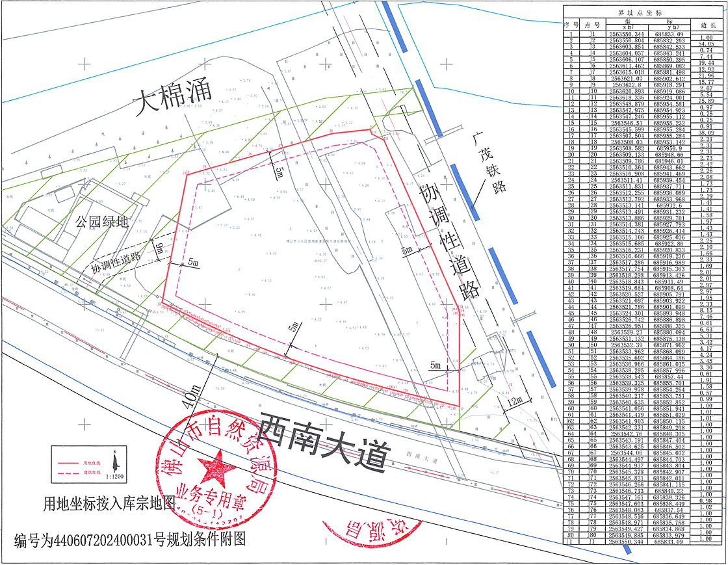
Task: Click point number J80 in the table
Action: point(593,535)
